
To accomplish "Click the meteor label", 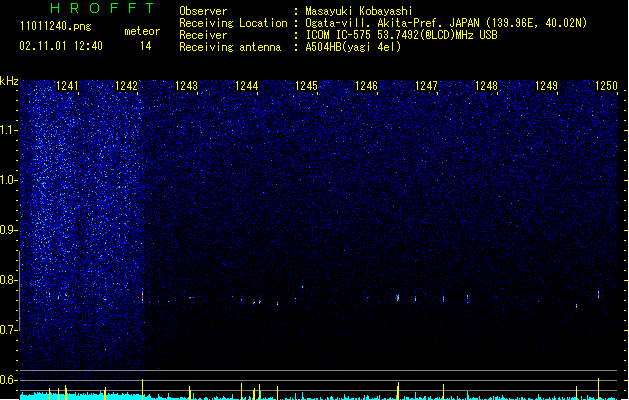I will (x=142, y=31).
